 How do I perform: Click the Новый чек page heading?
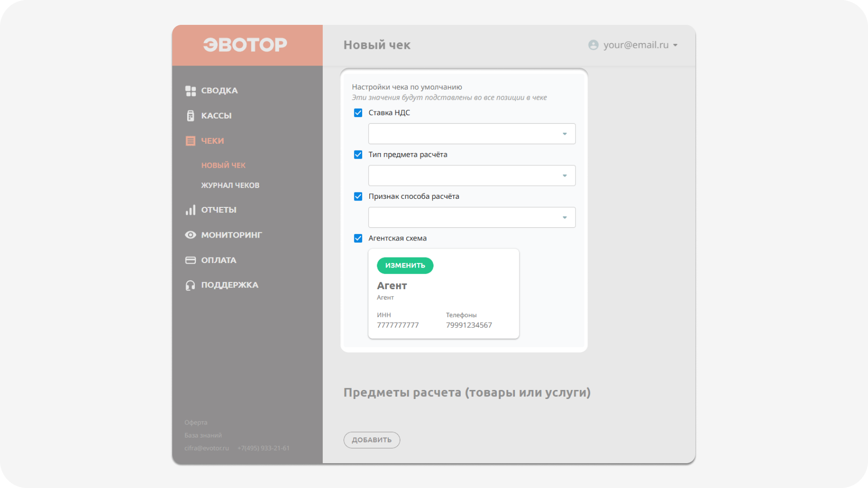tap(377, 45)
